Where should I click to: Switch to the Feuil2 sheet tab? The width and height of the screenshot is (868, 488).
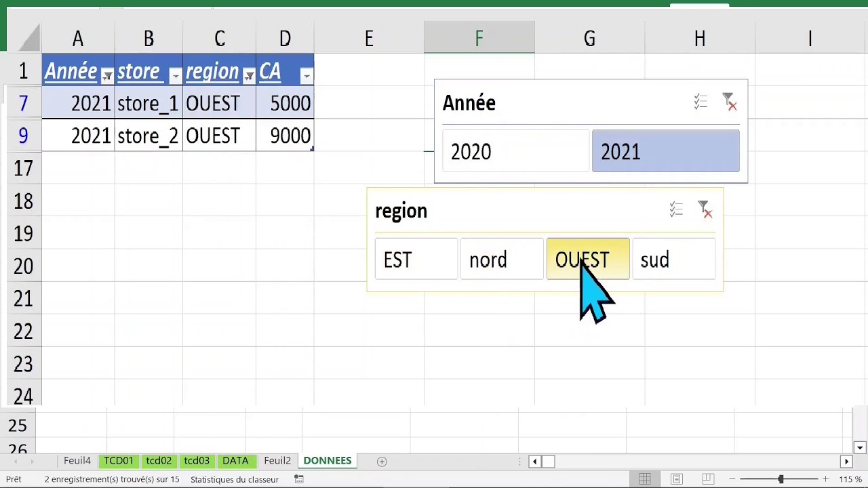(x=277, y=461)
